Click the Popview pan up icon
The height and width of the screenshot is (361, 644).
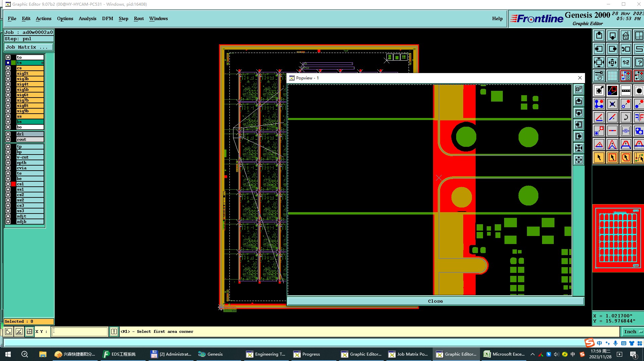click(x=579, y=101)
